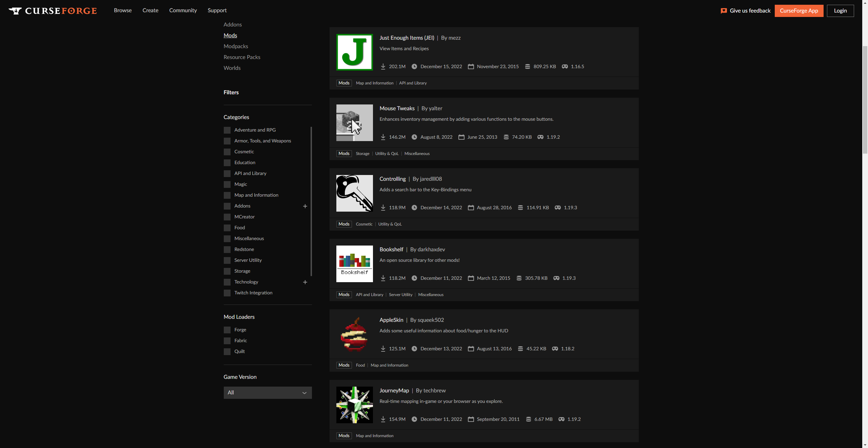Viewport: 868px width, 448px height.
Task: Click the Just Enough Items mod icon
Action: point(354,52)
